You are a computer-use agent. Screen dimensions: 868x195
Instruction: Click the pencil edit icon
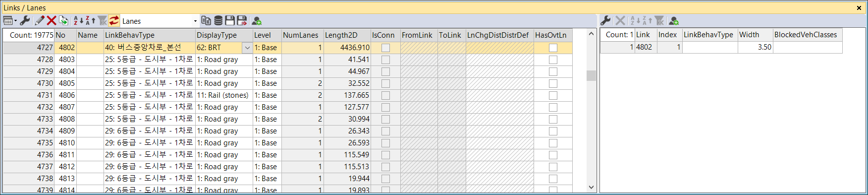(40, 21)
